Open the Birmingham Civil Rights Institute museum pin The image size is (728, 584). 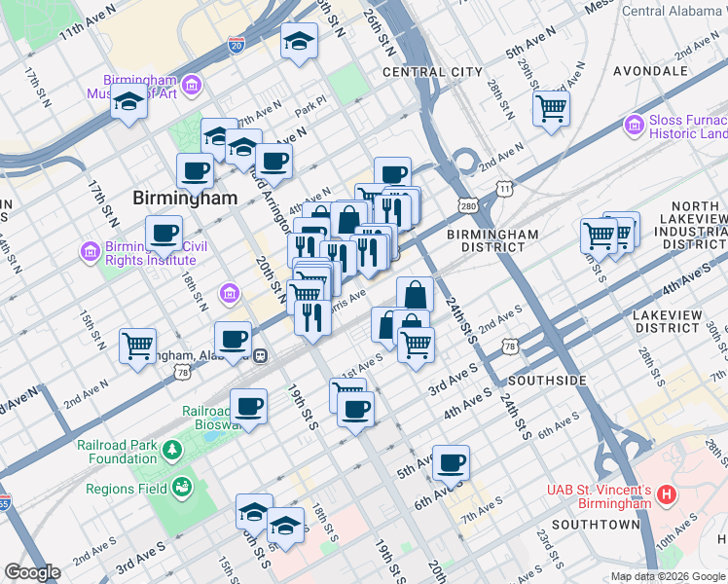[91, 252]
